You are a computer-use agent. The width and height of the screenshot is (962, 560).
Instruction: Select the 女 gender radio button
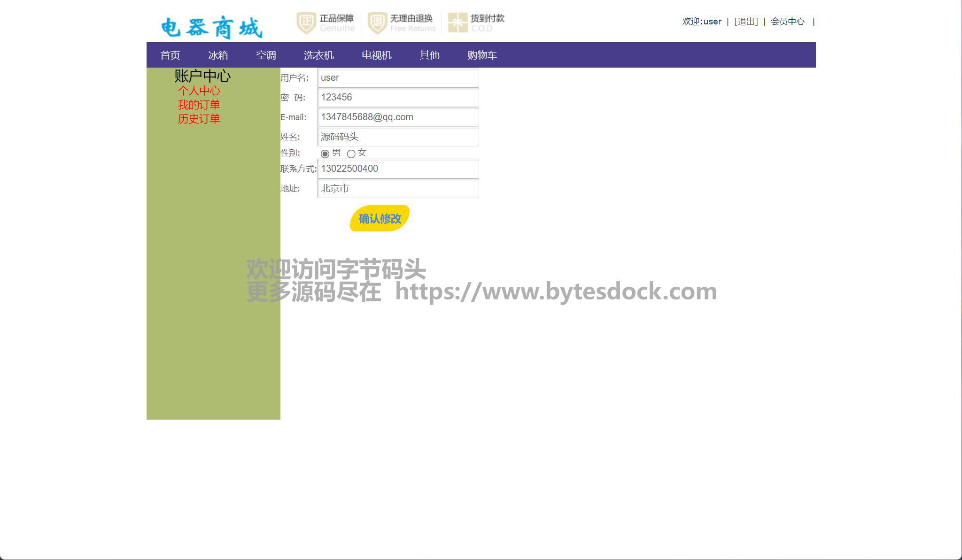[x=351, y=154]
